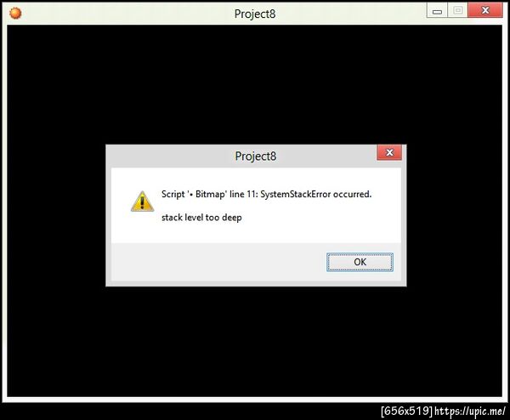Close the main Project8 window
Viewport: 510px width, 420px height.
(x=485, y=10)
